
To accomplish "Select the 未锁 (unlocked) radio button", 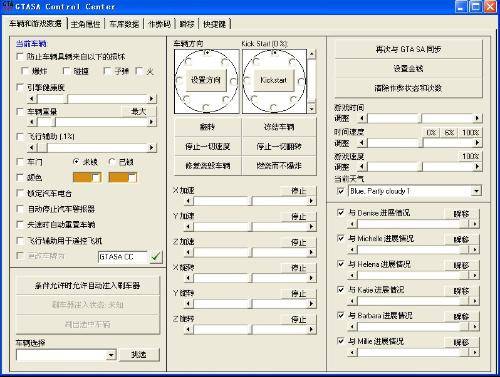I will 76,162.
